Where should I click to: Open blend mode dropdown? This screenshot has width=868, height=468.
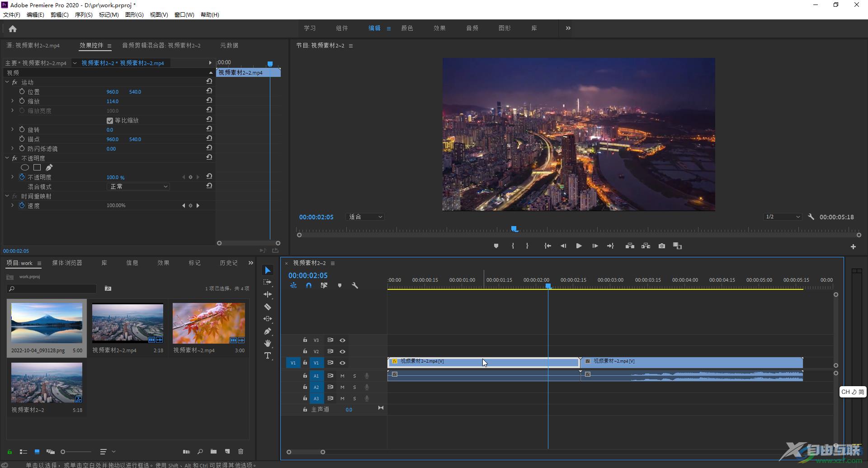click(x=138, y=186)
